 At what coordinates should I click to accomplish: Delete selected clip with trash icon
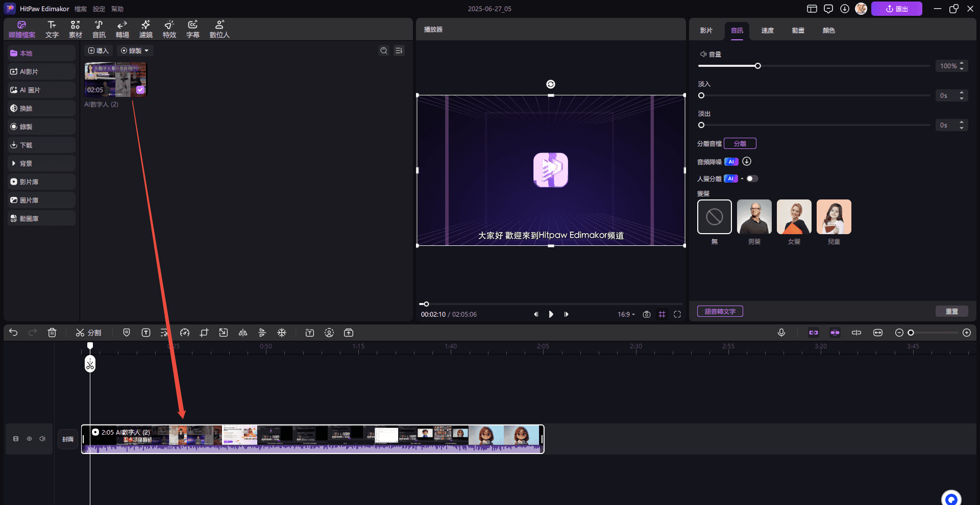pyautogui.click(x=52, y=333)
